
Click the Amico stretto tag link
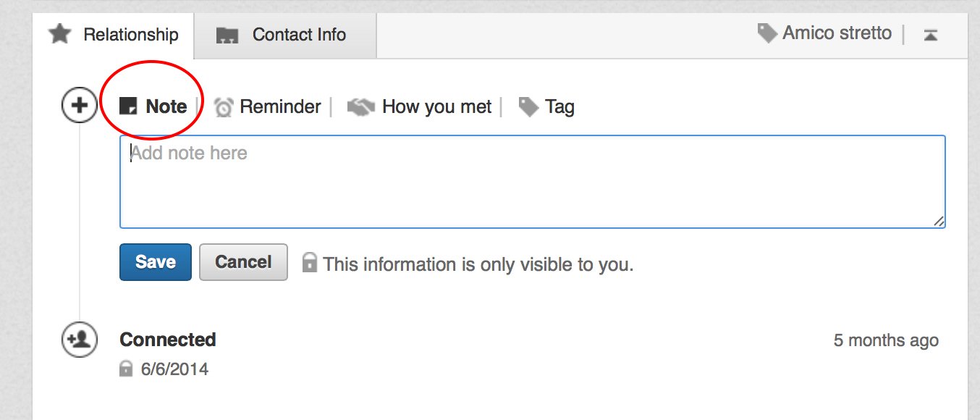pyautogui.click(x=837, y=33)
